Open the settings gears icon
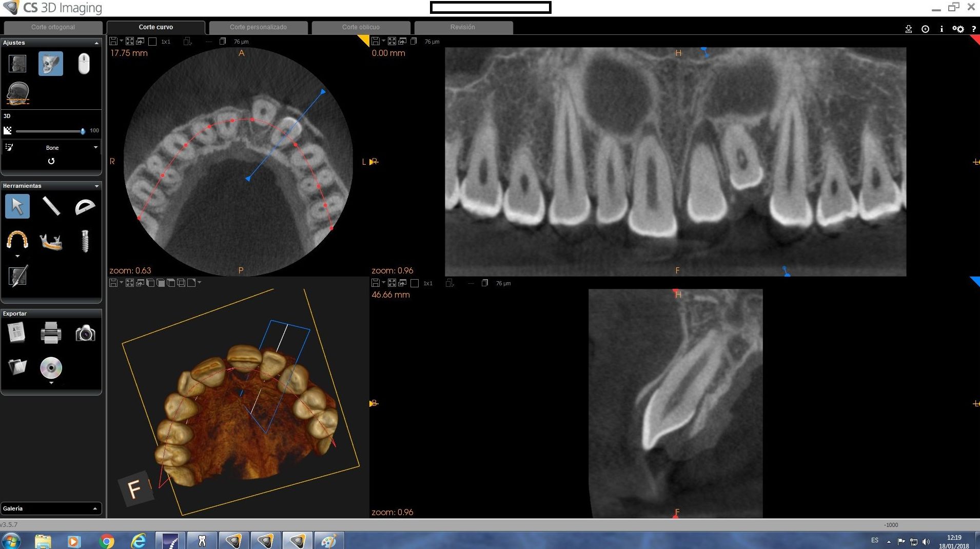The image size is (980, 549). tap(958, 29)
